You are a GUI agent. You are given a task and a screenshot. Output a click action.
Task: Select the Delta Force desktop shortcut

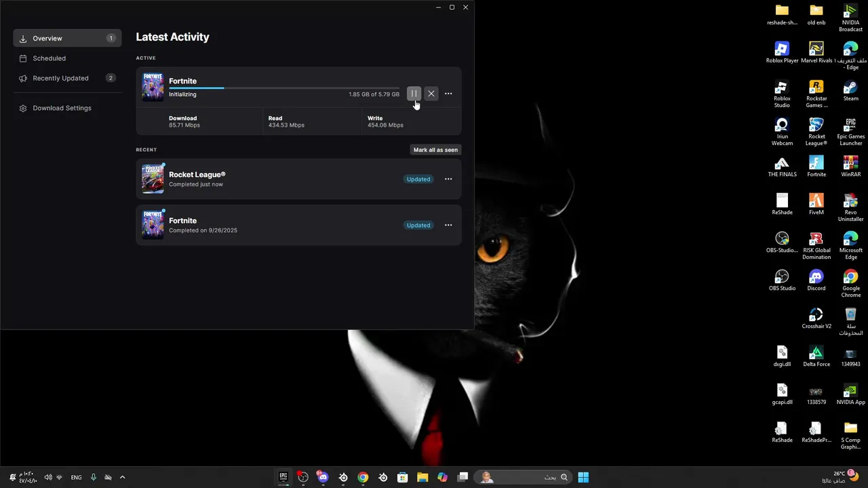816,357
